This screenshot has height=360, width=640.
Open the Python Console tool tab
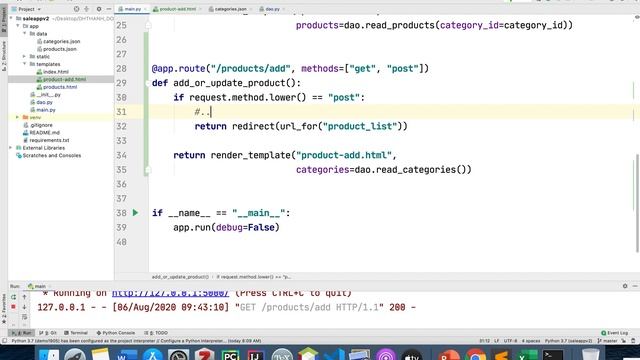coord(116,333)
